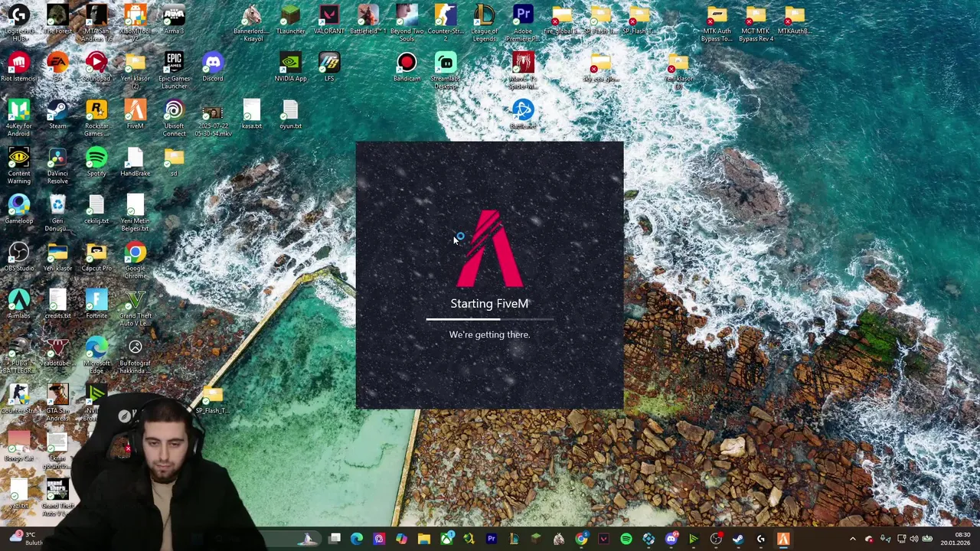Screen dimensions: 980x551
Task: Select the Battle.net desktop icon
Action: pyautogui.click(x=523, y=115)
